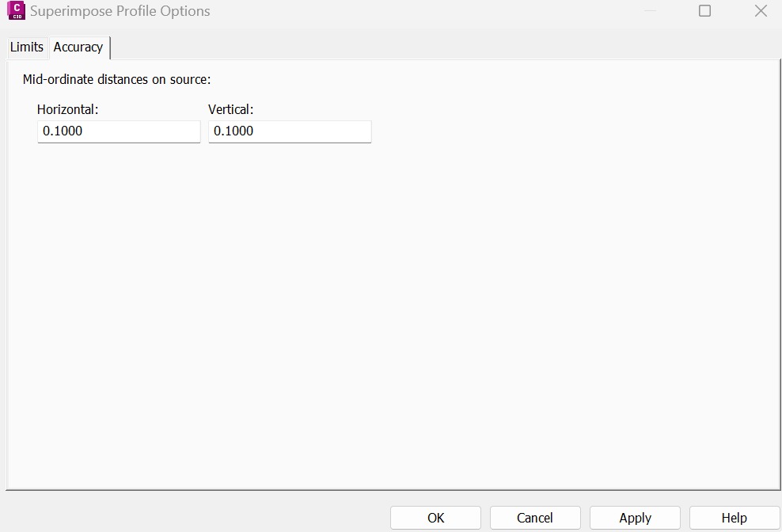Click the dialog title bar
The width and height of the screenshot is (782, 532).
pyautogui.click(x=396, y=11)
